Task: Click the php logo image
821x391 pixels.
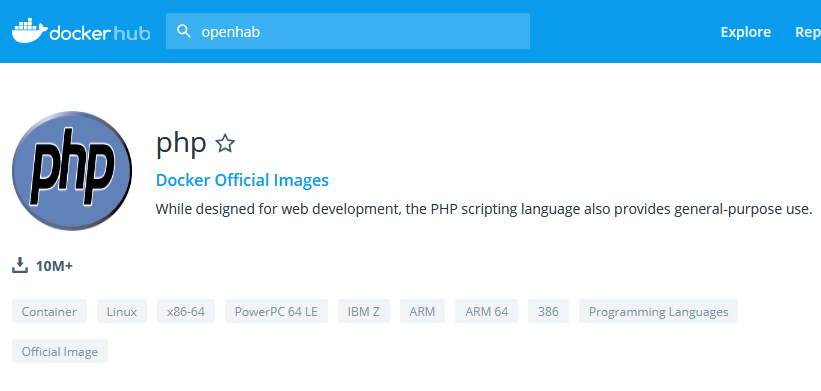Action: [x=72, y=171]
